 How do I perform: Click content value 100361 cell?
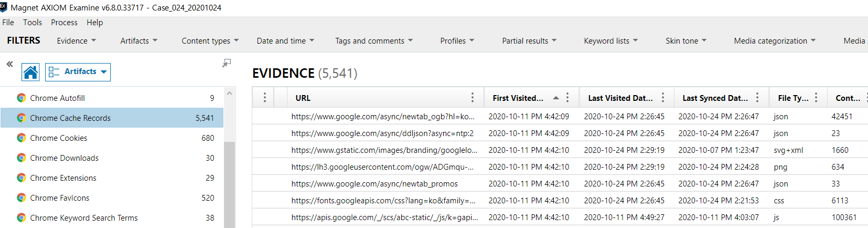844,217
